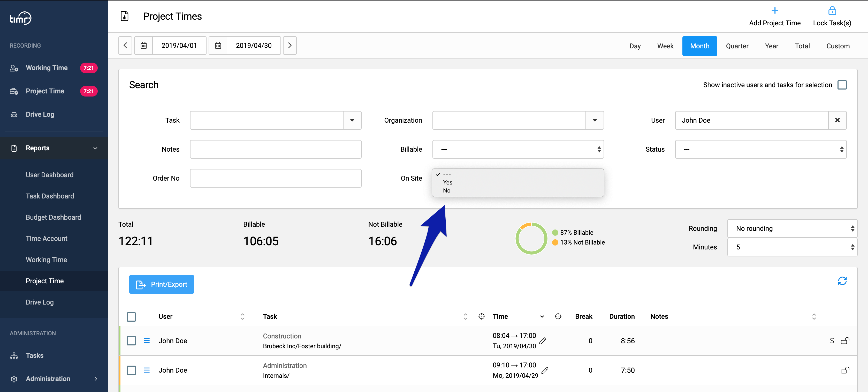
Task: Click row menu icon for Administration entry
Action: coord(147,370)
